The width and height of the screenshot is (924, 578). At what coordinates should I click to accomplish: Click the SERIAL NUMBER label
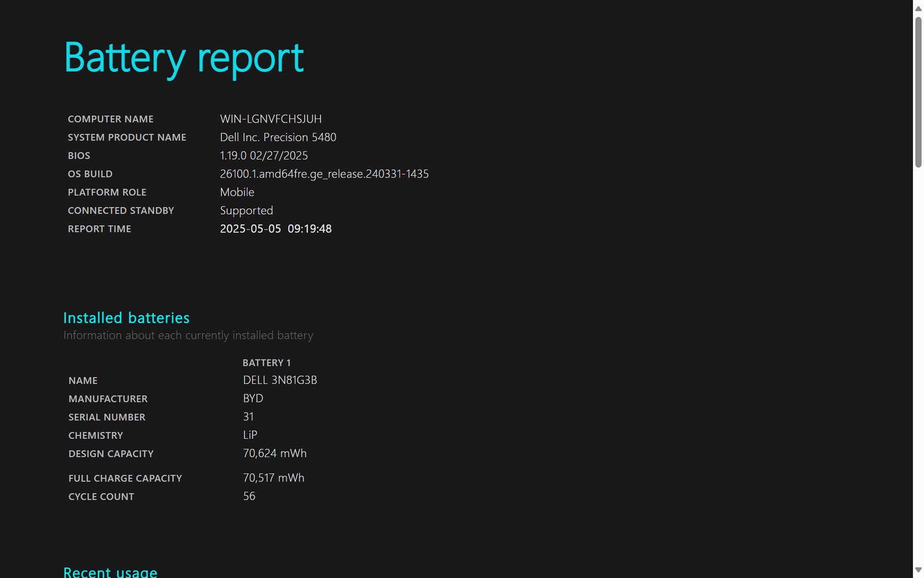pyautogui.click(x=107, y=417)
